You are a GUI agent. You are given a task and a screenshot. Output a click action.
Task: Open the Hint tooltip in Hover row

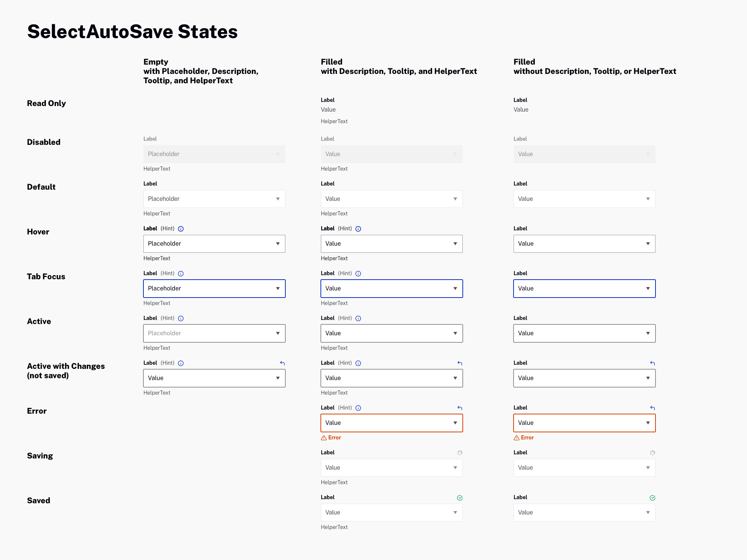[x=181, y=228]
